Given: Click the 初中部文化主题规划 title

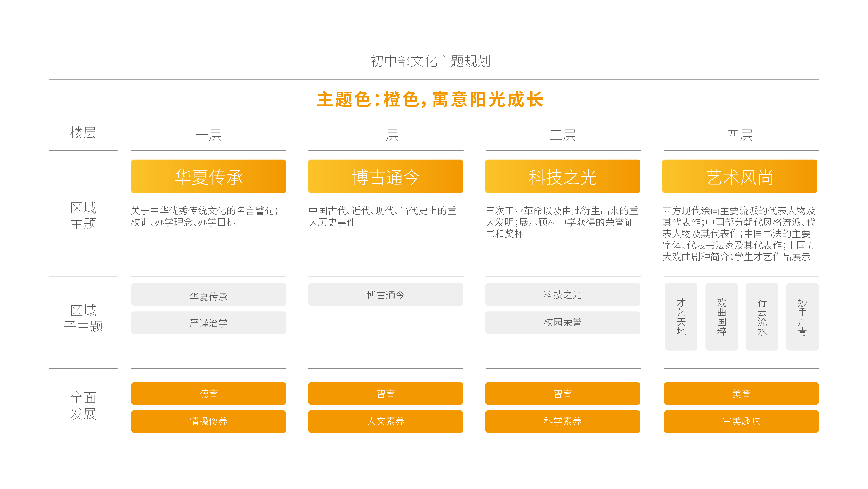Looking at the screenshot, I should coord(430,61).
